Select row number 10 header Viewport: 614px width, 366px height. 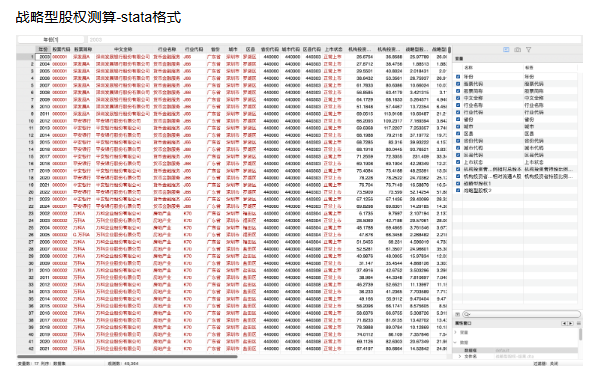[26, 121]
